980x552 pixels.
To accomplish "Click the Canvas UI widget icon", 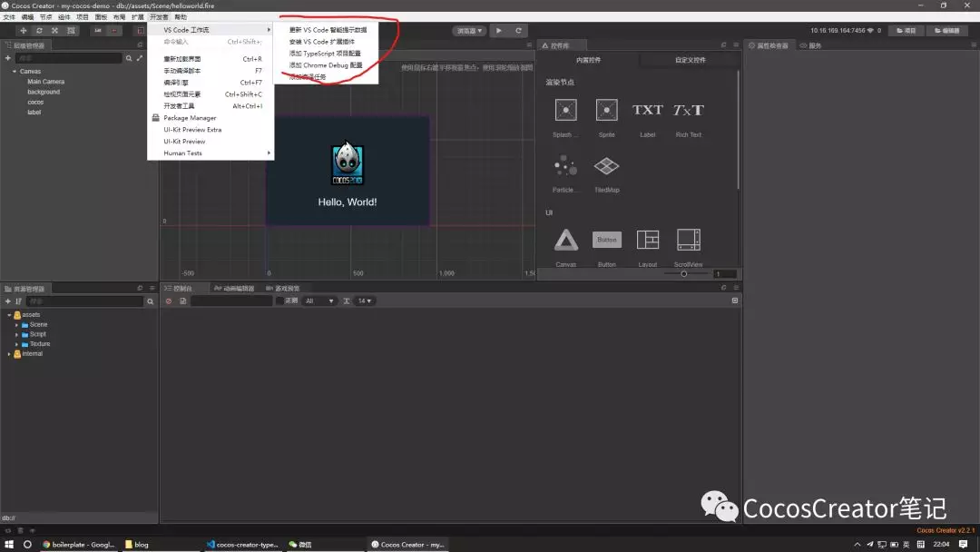I will click(565, 240).
